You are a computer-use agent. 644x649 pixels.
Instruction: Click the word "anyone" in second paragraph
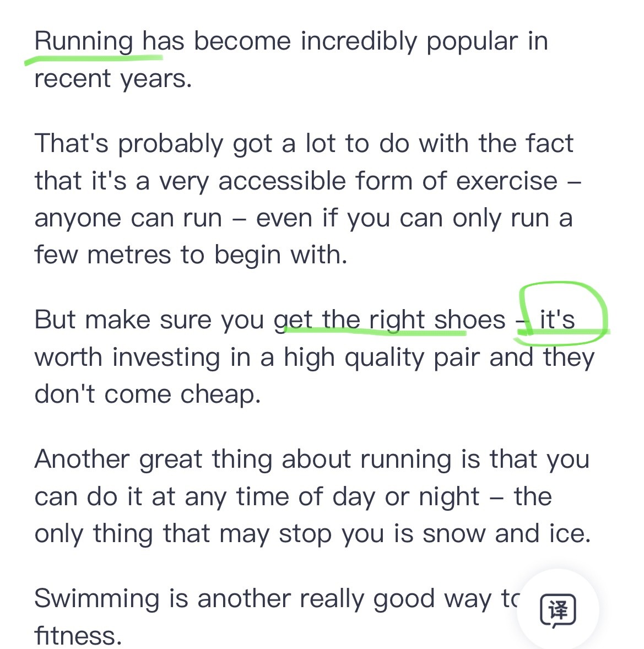pos(78,219)
